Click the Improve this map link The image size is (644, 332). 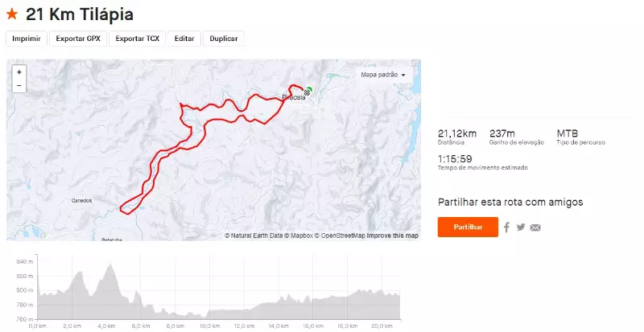tap(393, 236)
